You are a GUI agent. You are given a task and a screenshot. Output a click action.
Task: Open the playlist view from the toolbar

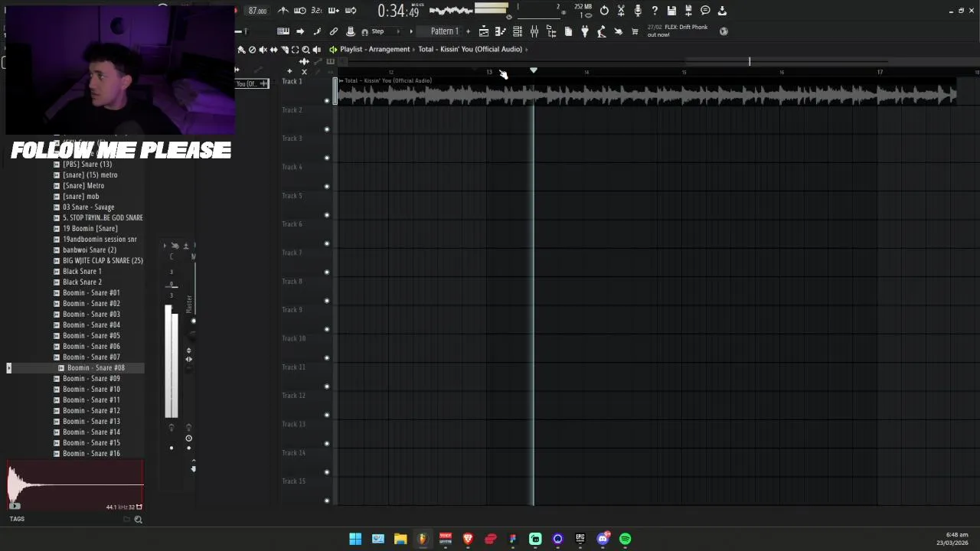click(x=484, y=31)
